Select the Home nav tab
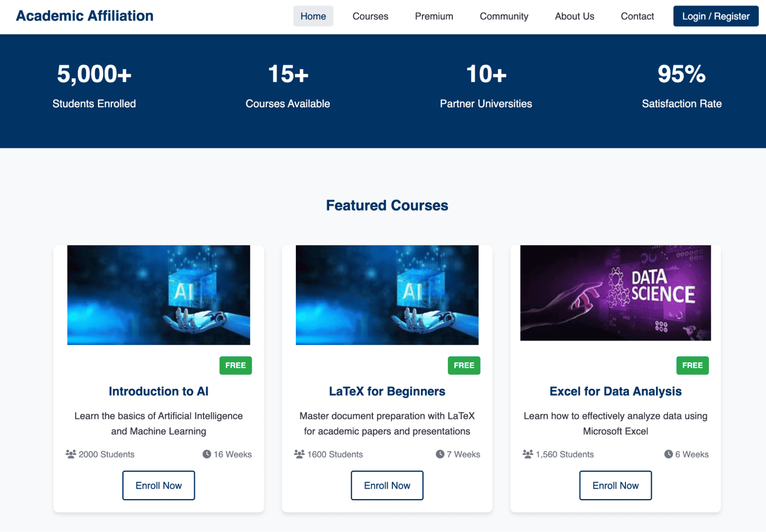Image resolution: width=766 pixels, height=532 pixels. click(x=313, y=16)
